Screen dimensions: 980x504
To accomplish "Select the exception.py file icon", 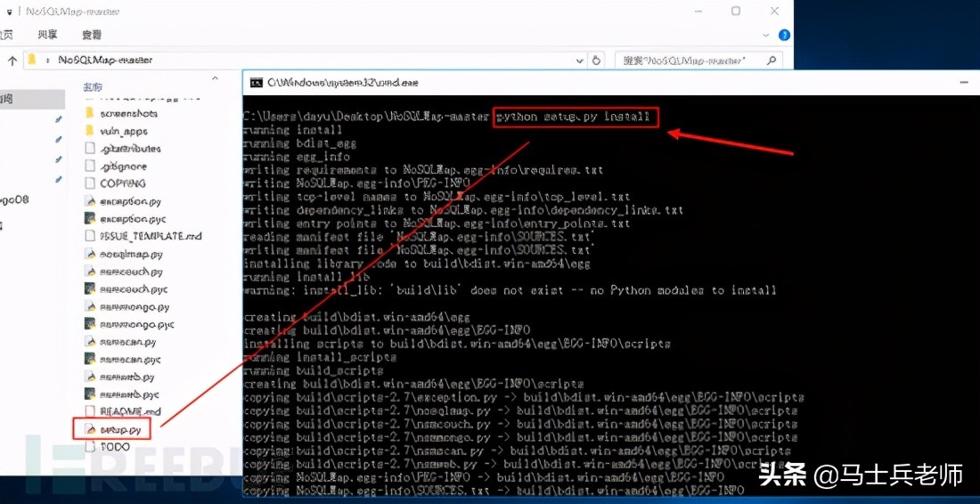I will [x=89, y=202].
